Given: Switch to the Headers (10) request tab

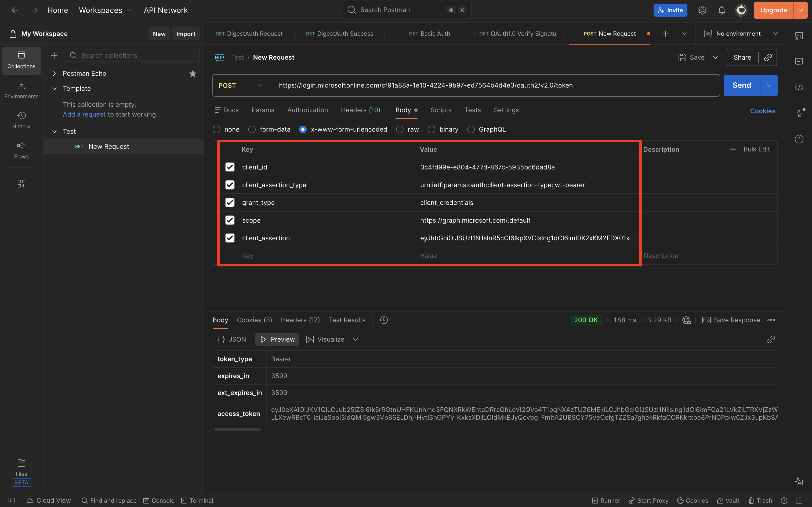Looking at the screenshot, I should click(x=360, y=110).
